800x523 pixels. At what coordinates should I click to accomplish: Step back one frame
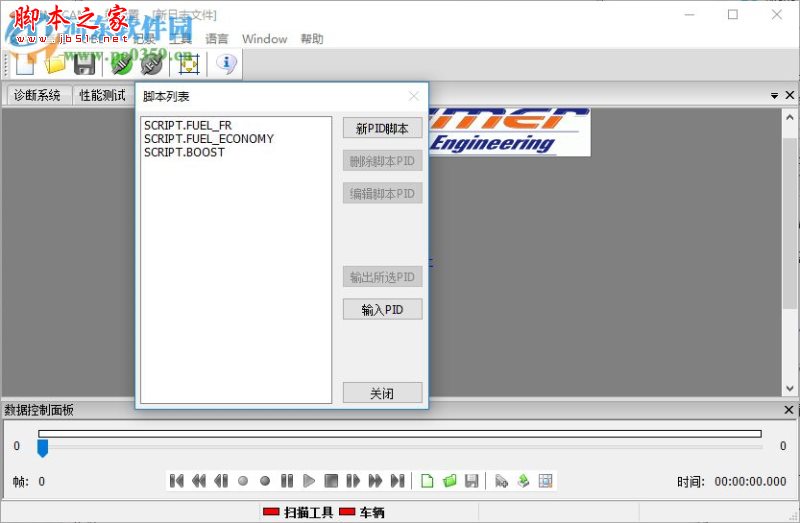(x=221, y=481)
